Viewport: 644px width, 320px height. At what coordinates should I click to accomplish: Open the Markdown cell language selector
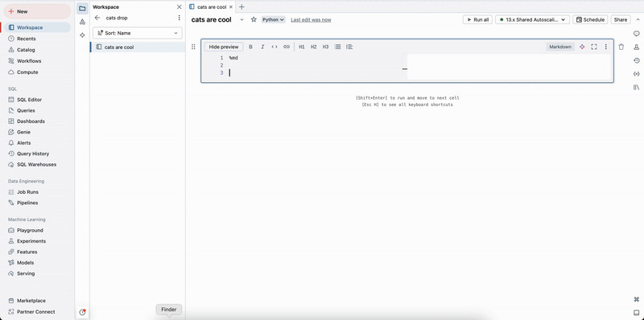point(560,47)
